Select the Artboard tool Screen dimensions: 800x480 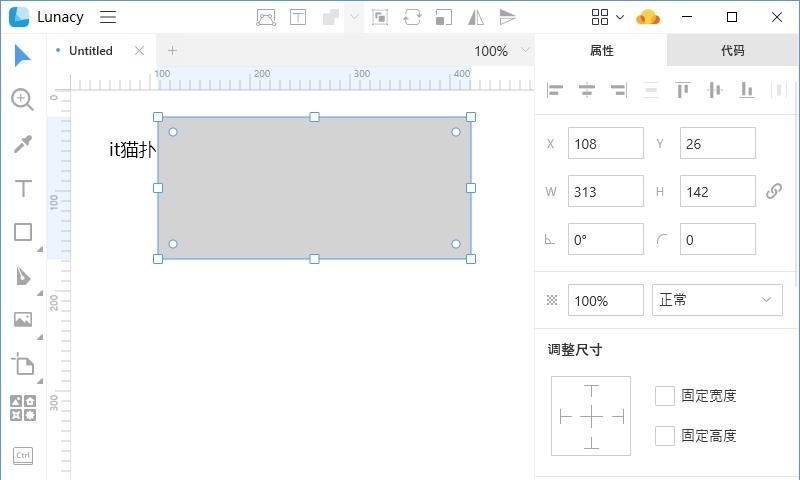pos(22,364)
